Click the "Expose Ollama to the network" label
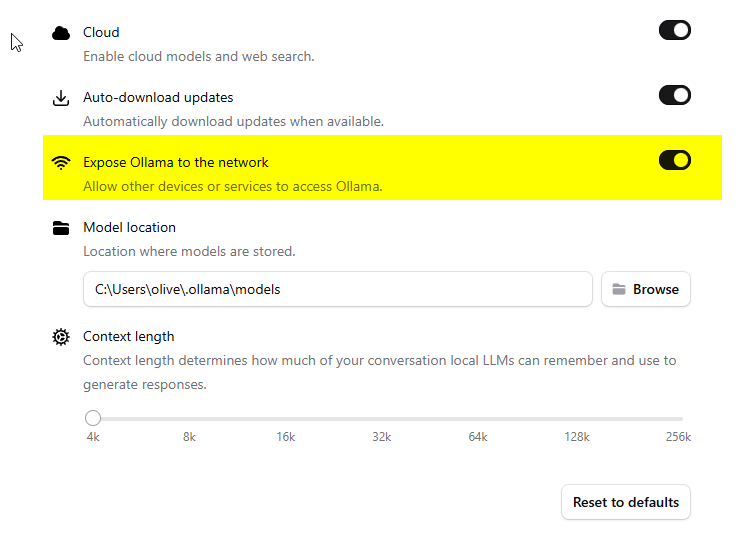This screenshot has width=742, height=546. 176,162
